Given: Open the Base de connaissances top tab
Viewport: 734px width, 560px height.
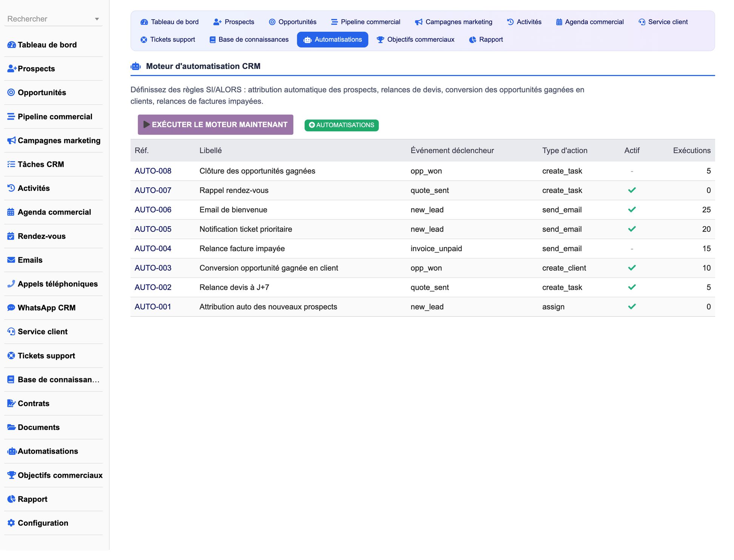Looking at the screenshot, I should (249, 40).
